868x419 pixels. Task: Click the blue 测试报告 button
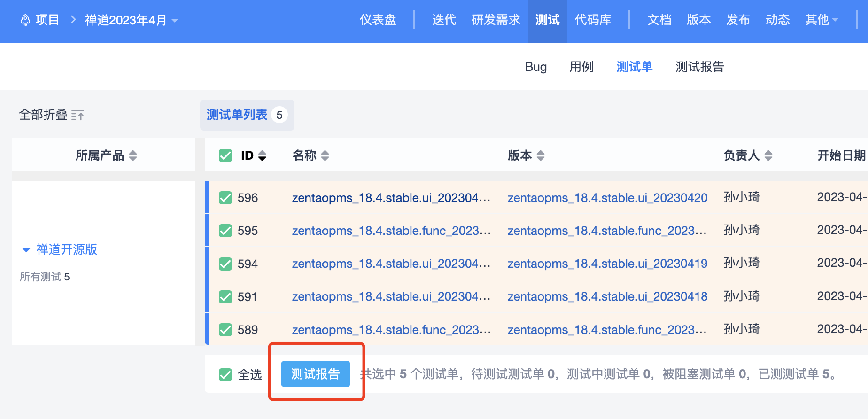click(315, 374)
